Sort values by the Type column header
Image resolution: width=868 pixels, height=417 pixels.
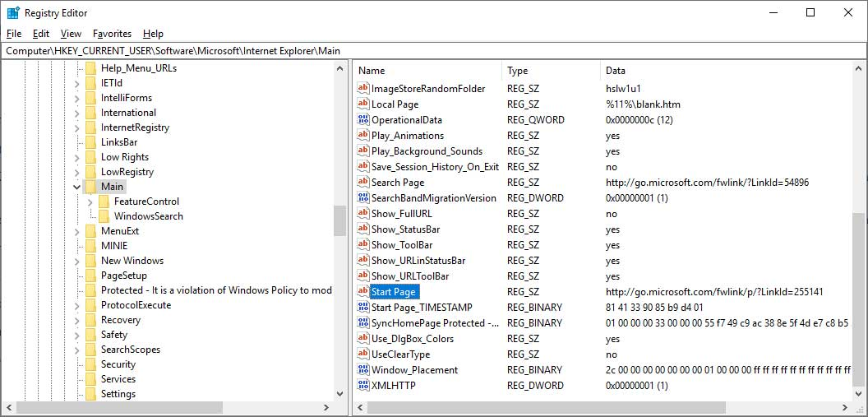551,71
